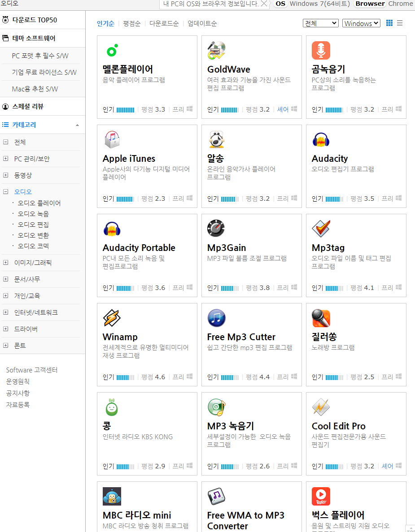Click the Free WMA to MP3 Converter icon
Viewport: 415px width, 532px height.
pyautogui.click(x=216, y=497)
